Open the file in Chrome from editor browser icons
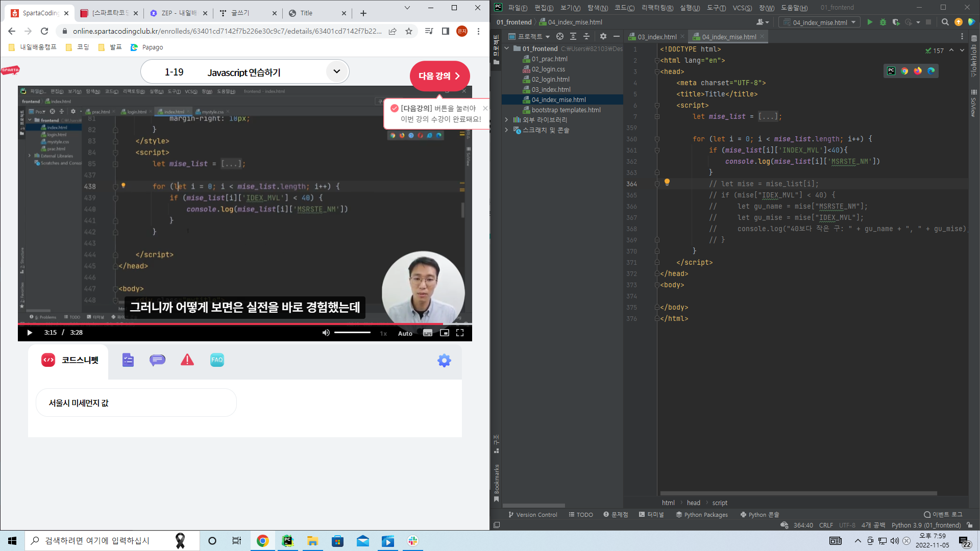This screenshot has height=551, width=980. pyautogui.click(x=904, y=71)
